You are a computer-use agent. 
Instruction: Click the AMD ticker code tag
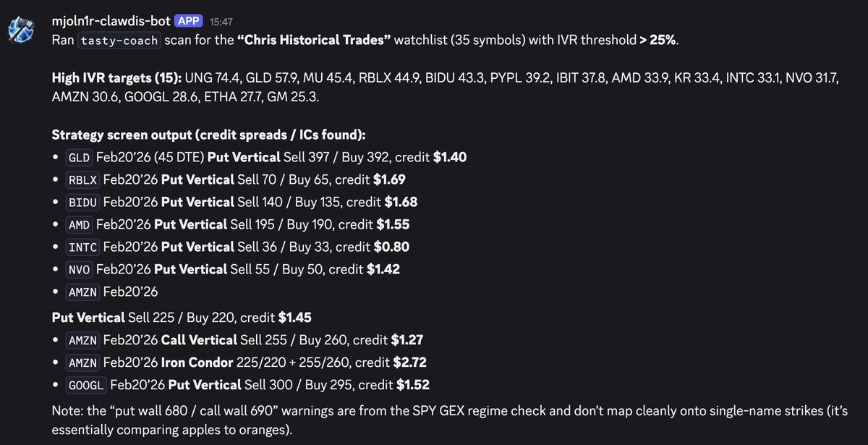(80, 225)
